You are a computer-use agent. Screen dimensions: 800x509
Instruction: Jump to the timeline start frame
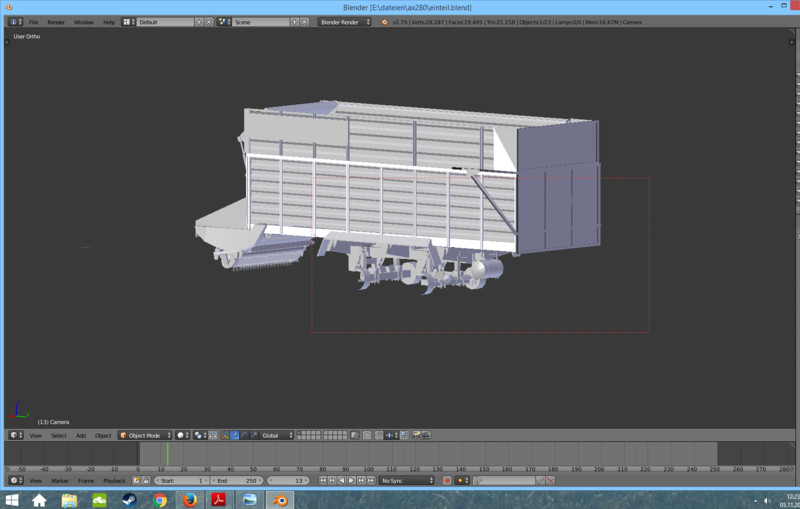tap(323, 480)
